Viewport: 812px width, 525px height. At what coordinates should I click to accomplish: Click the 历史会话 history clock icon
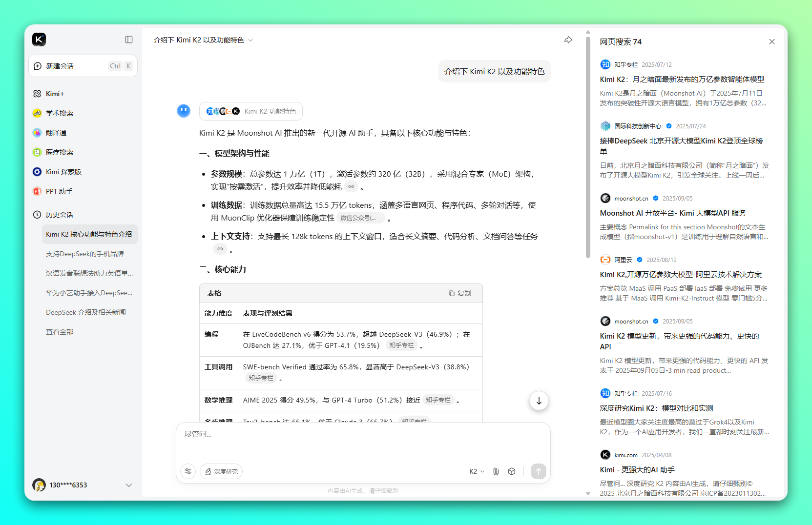[x=37, y=215]
